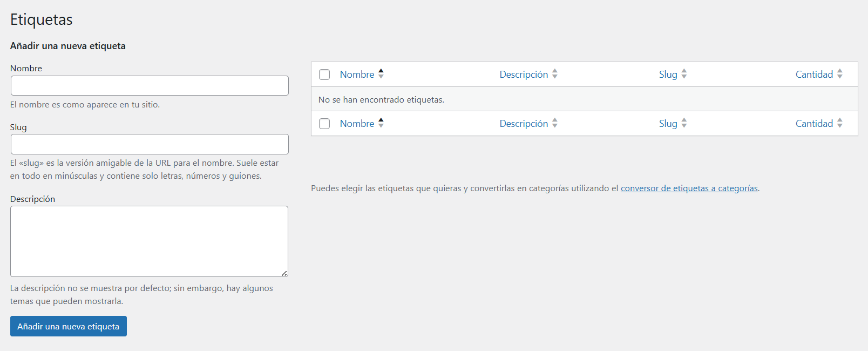Click the 'Añadir una nueva etiqueta' heading text

point(68,46)
